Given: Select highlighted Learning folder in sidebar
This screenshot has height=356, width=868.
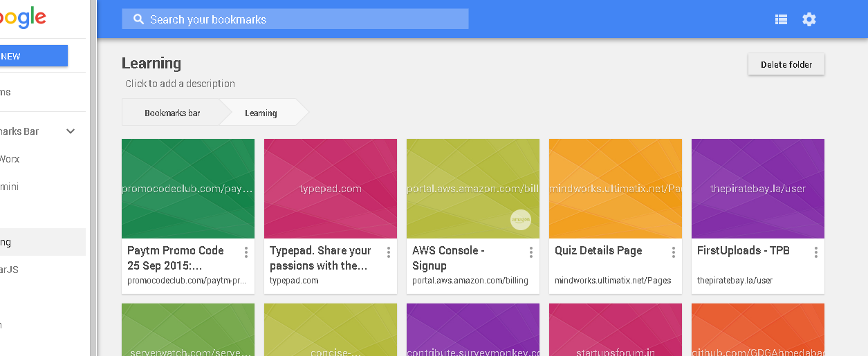Looking at the screenshot, I should (43, 242).
